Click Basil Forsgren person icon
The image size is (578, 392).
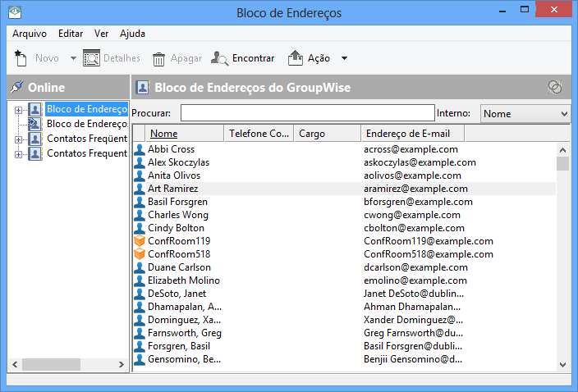[x=140, y=202]
